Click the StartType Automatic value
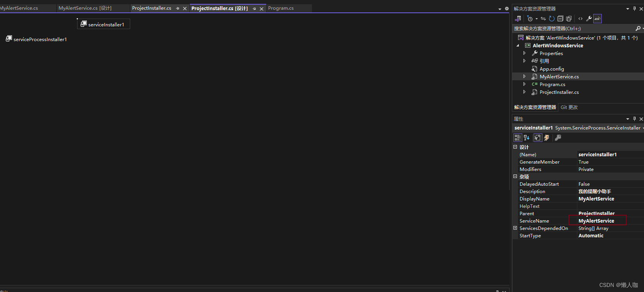Viewport: 644px width, 292px height. (610, 235)
